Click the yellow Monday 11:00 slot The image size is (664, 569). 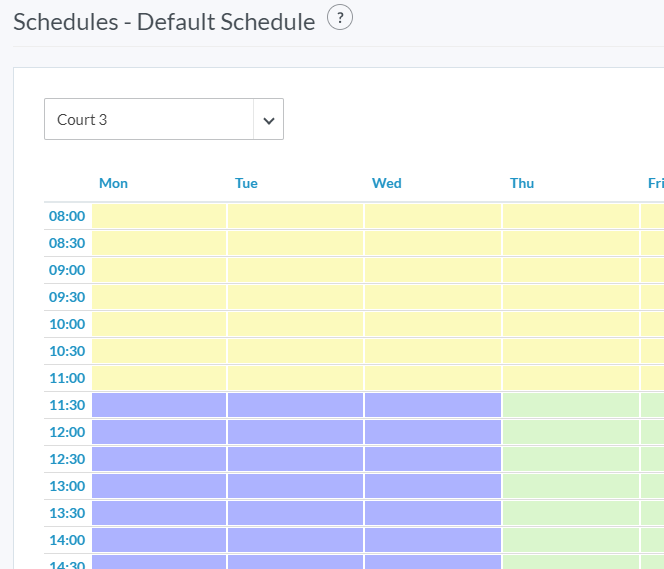point(159,378)
